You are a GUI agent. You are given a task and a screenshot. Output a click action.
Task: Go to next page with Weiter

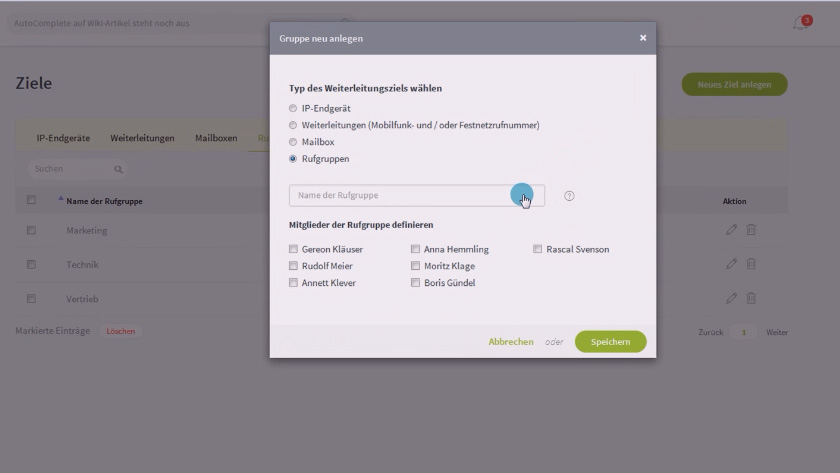777,333
